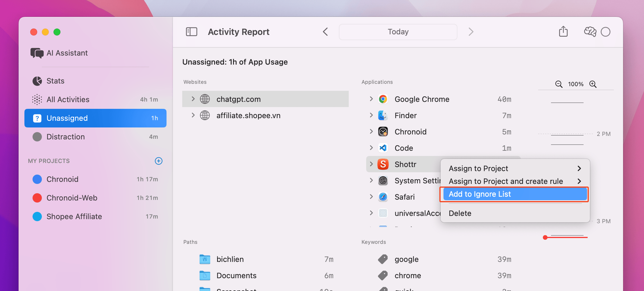The width and height of the screenshot is (644, 291).
Task: Click the Today date button
Action: point(398,32)
